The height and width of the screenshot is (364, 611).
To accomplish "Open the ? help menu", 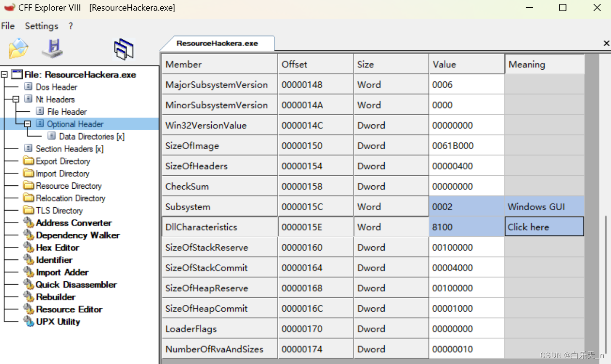I will click(x=71, y=26).
